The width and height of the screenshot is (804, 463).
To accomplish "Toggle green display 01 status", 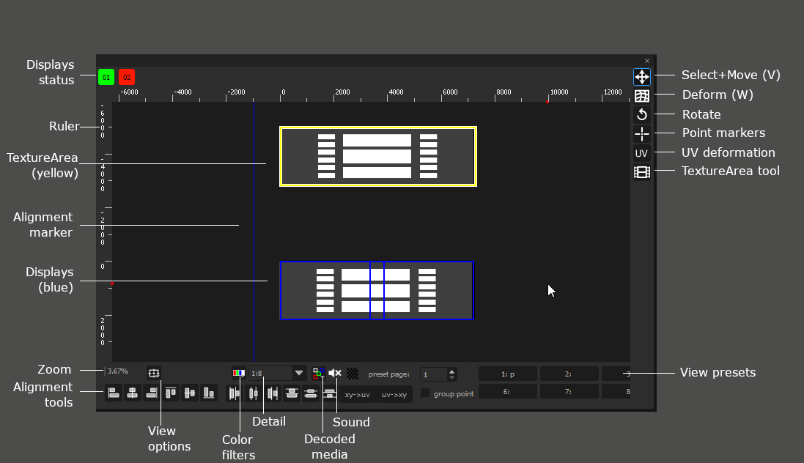I will tap(106, 77).
